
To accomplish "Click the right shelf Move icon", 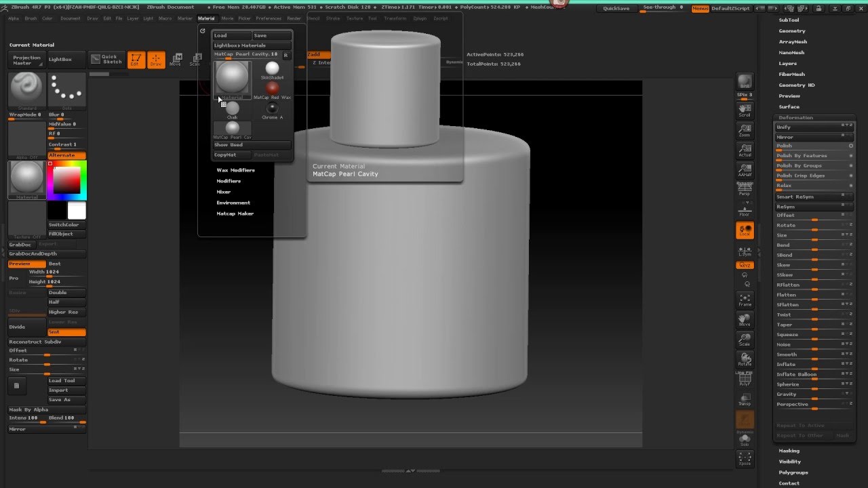I will [x=745, y=320].
